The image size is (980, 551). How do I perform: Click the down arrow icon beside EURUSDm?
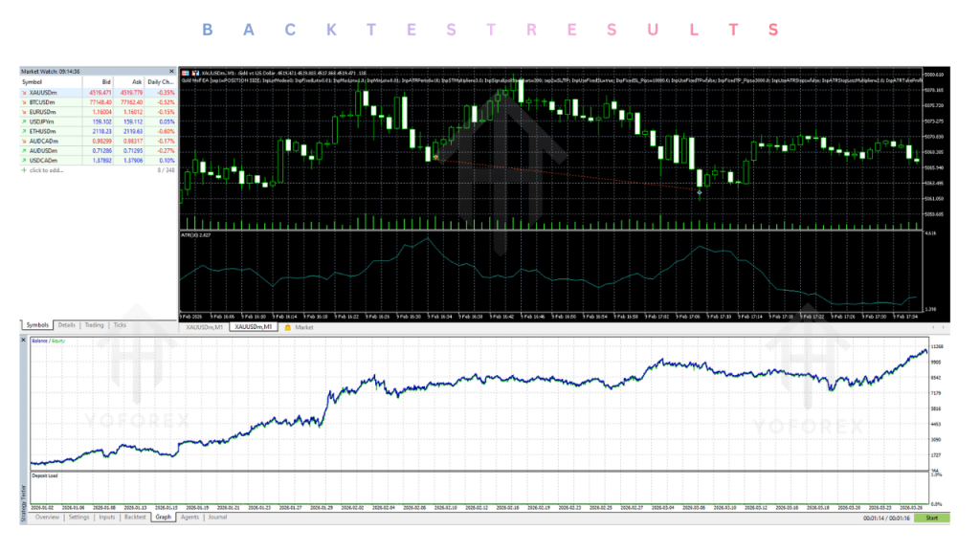(24, 112)
